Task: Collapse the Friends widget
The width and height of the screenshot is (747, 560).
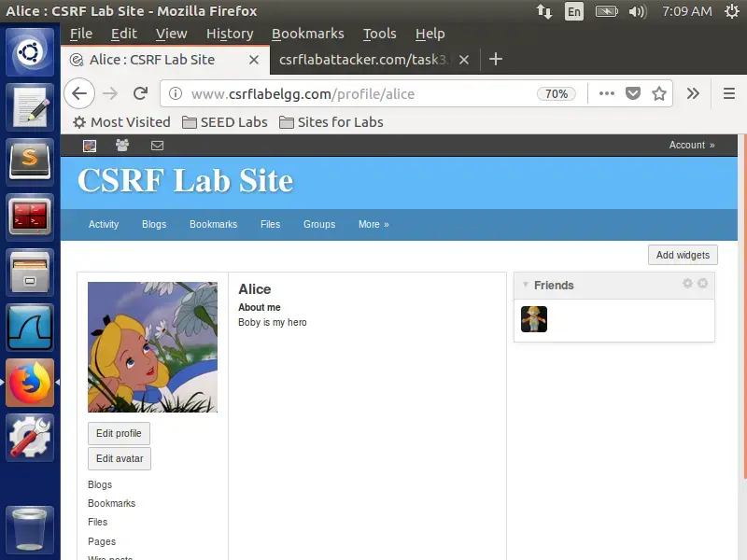Action: [525, 285]
